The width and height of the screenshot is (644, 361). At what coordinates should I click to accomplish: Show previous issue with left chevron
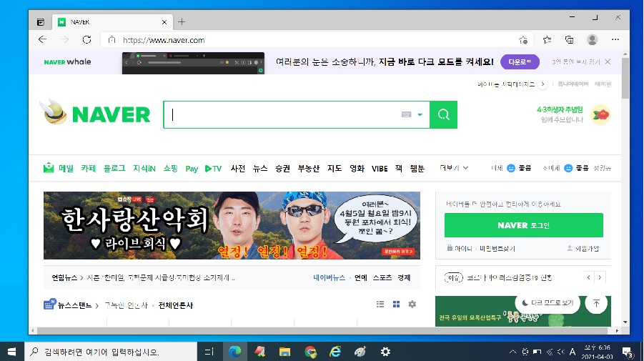coord(588,277)
